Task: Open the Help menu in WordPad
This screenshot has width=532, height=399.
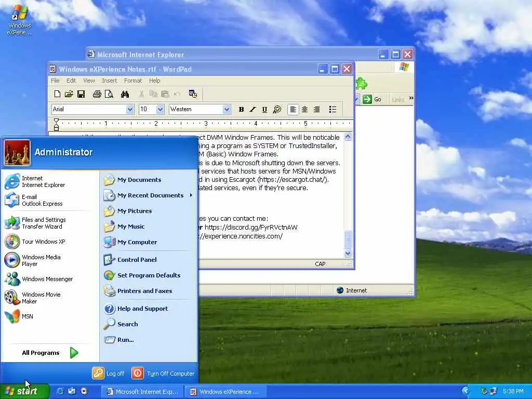Action: pos(155,81)
